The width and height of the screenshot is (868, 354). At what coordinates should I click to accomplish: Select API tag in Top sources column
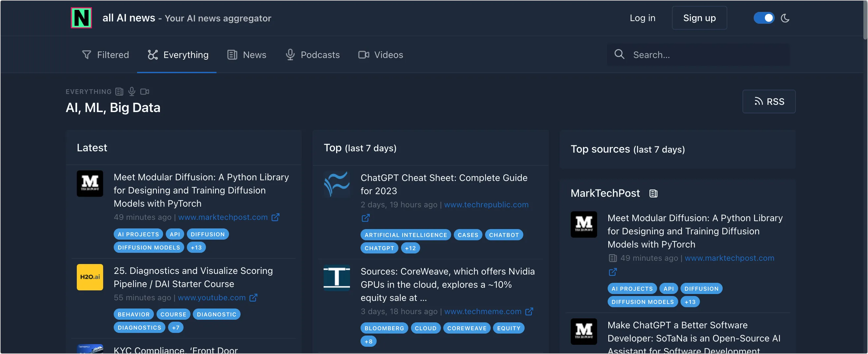click(x=669, y=289)
